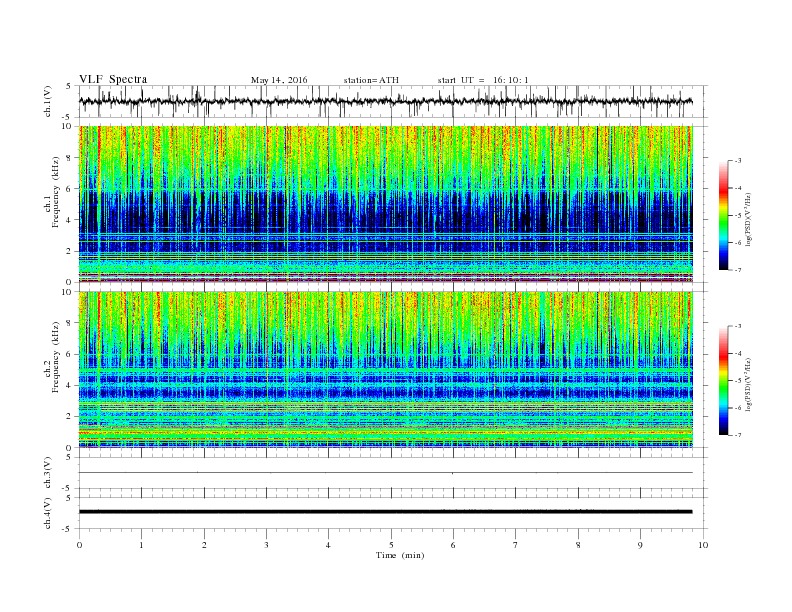Screen dimensions: 792x612
Task: Click the "-7" tick on ch.1 color bar
Action: 737,270
